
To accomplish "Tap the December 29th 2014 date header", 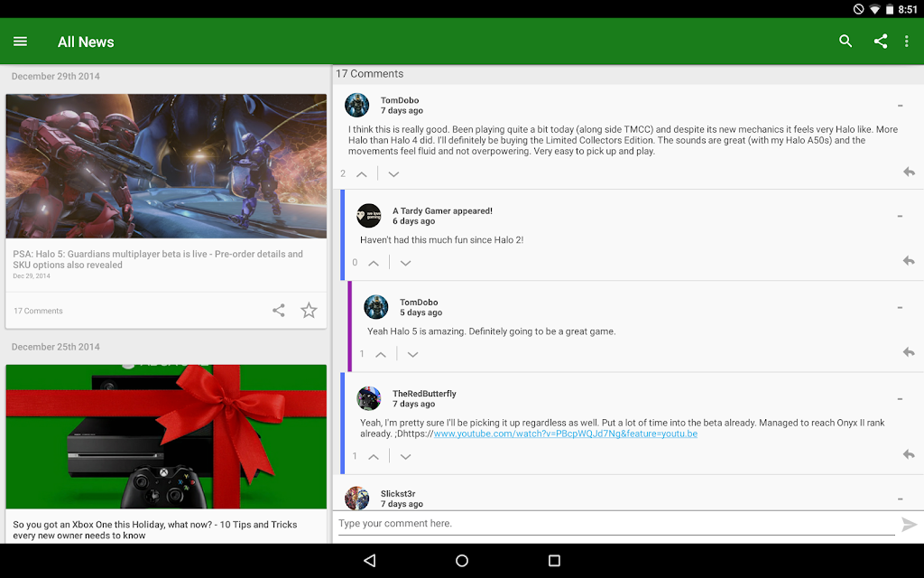I will click(x=55, y=76).
